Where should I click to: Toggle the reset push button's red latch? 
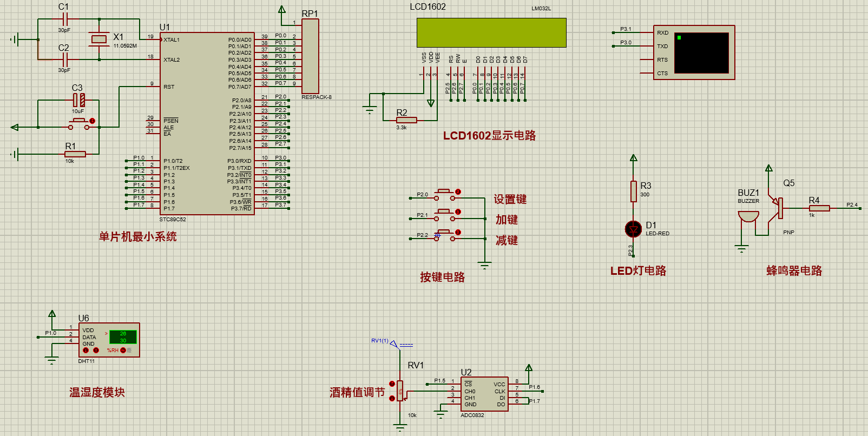coord(92,121)
